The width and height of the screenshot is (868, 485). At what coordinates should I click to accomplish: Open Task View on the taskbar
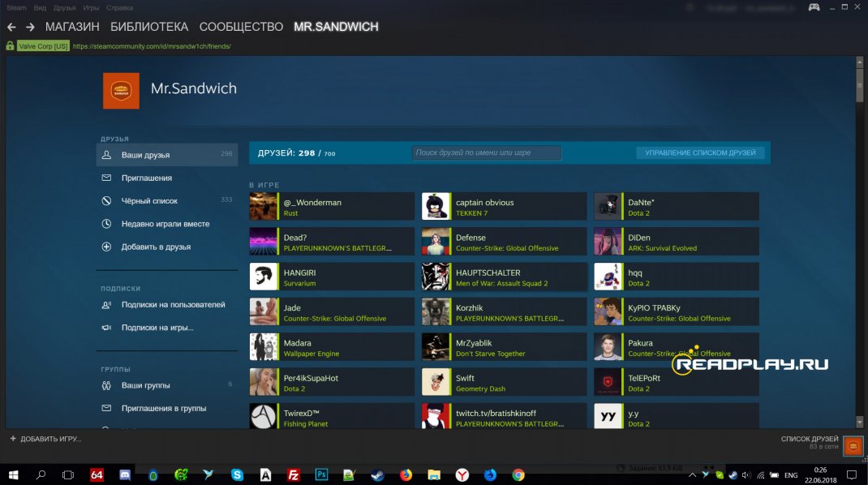(x=68, y=474)
